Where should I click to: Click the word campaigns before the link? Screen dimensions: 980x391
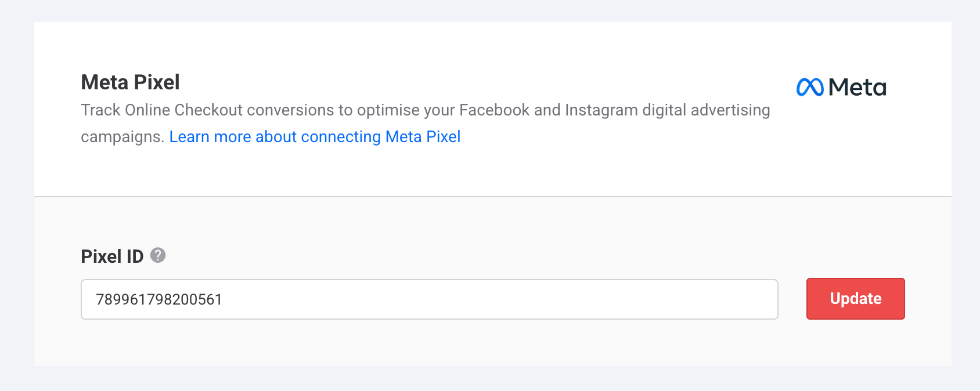coord(123,137)
